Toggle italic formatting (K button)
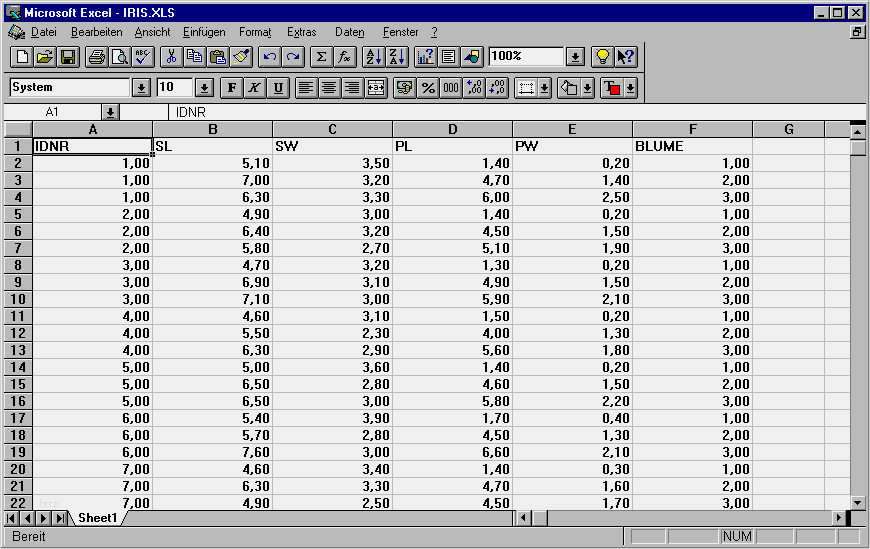 (x=254, y=88)
